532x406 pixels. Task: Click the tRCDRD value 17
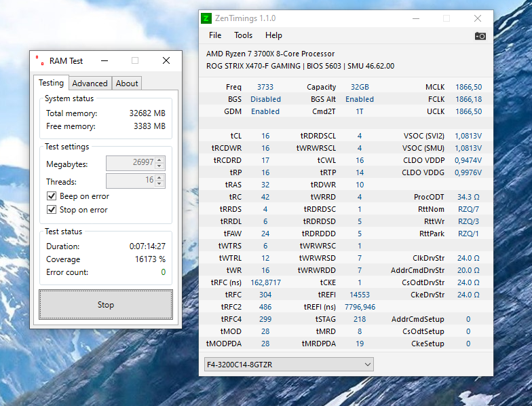[265, 160]
